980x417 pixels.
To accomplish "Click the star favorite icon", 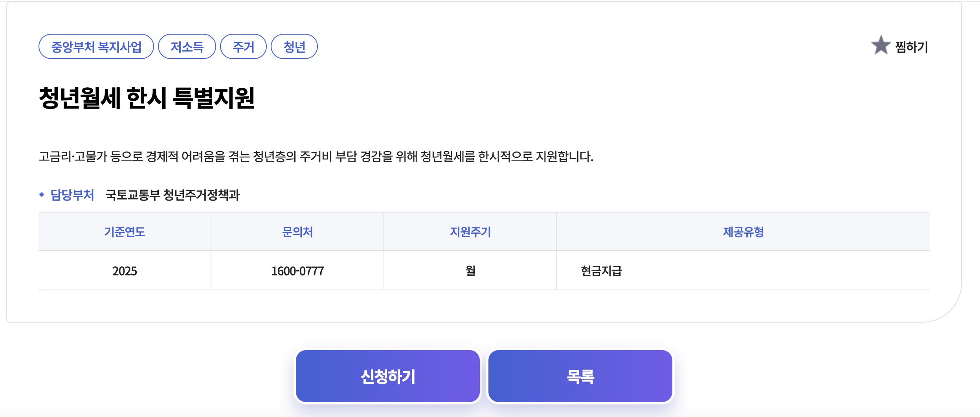I will 881,46.
